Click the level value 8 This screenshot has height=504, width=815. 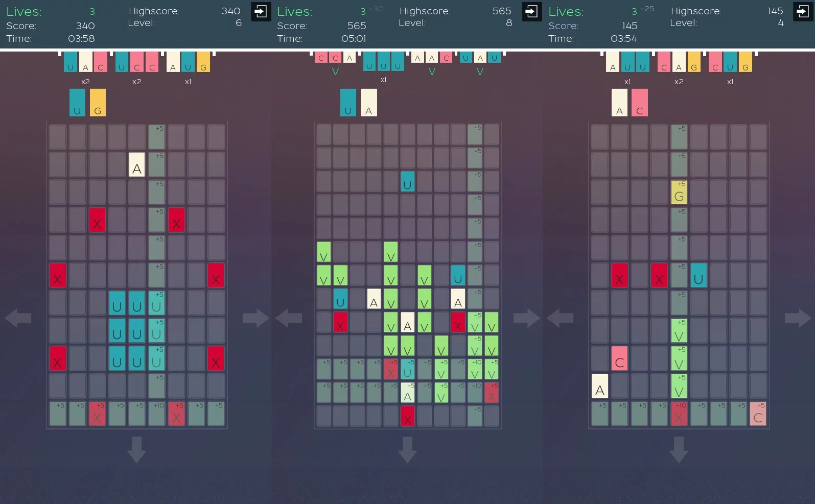point(509,23)
